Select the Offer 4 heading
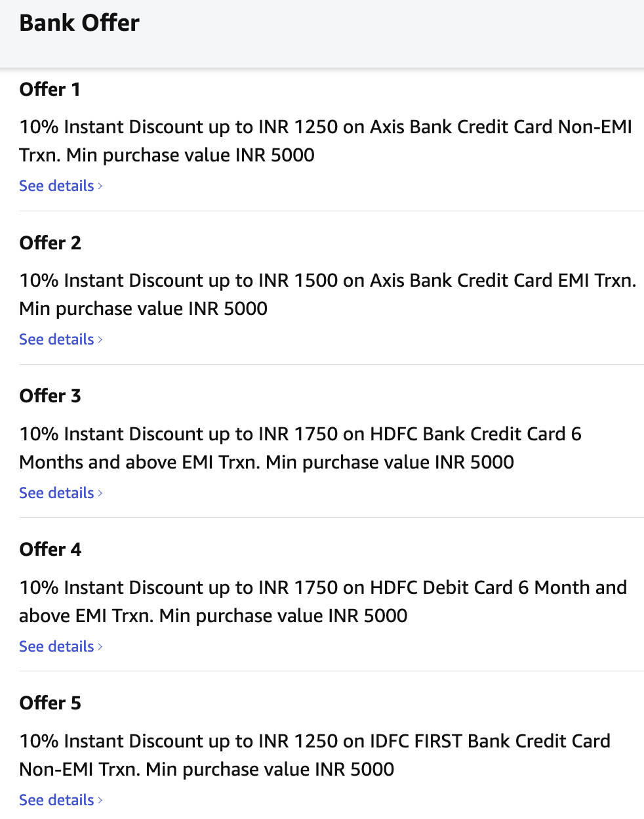644x819 pixels. click(x=50, y=549)
